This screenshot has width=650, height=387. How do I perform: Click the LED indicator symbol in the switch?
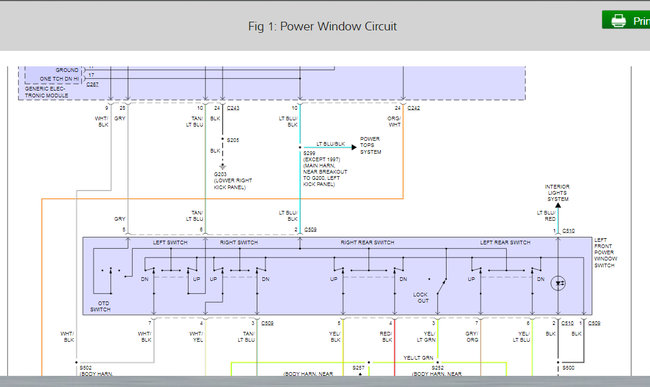pos(558,283)
